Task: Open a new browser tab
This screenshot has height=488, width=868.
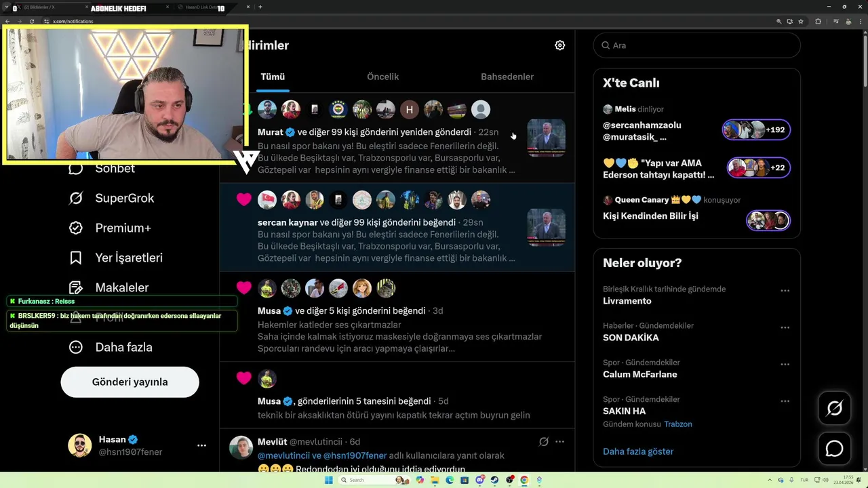Action: (x=260, y=7)
